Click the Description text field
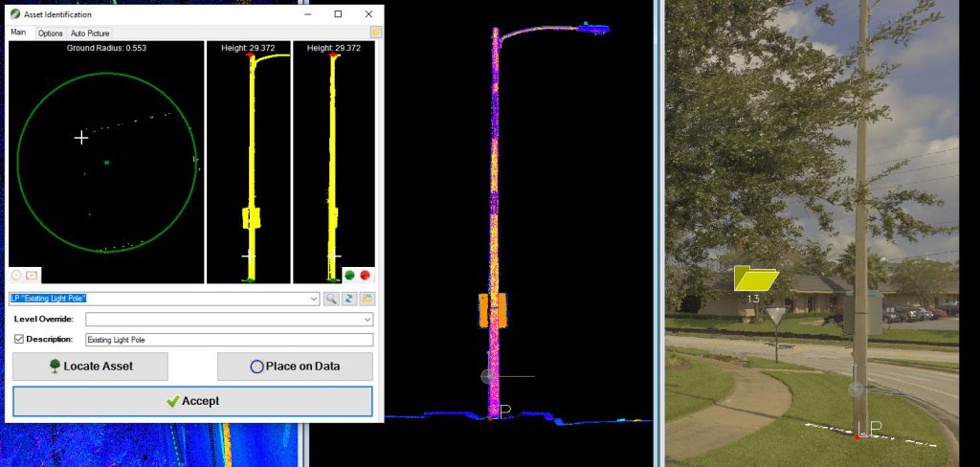The height and width of the screenshot is (467, 980). tap(228, 339)
